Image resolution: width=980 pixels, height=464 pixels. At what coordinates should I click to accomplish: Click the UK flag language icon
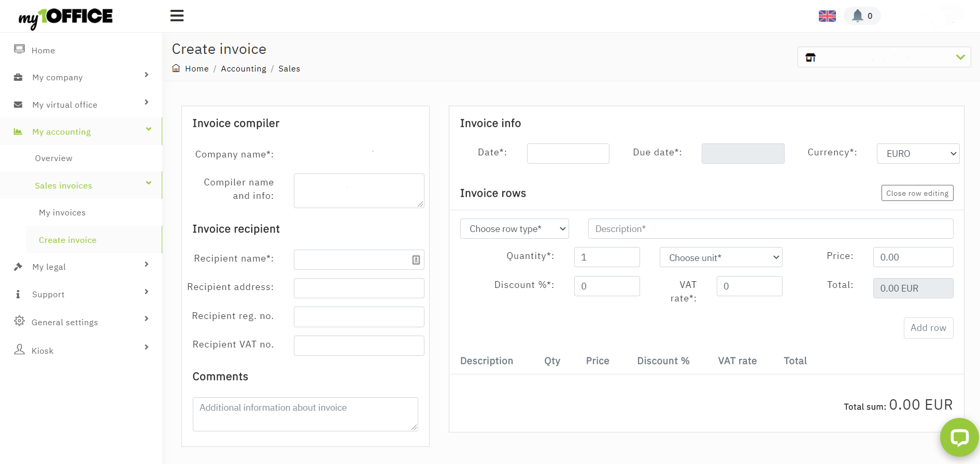click(827, 16)
